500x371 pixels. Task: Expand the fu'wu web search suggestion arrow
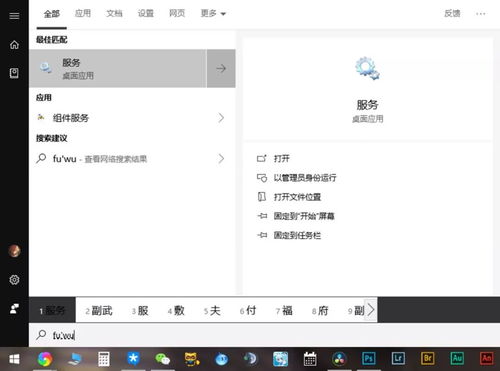(x=221, y=158)
